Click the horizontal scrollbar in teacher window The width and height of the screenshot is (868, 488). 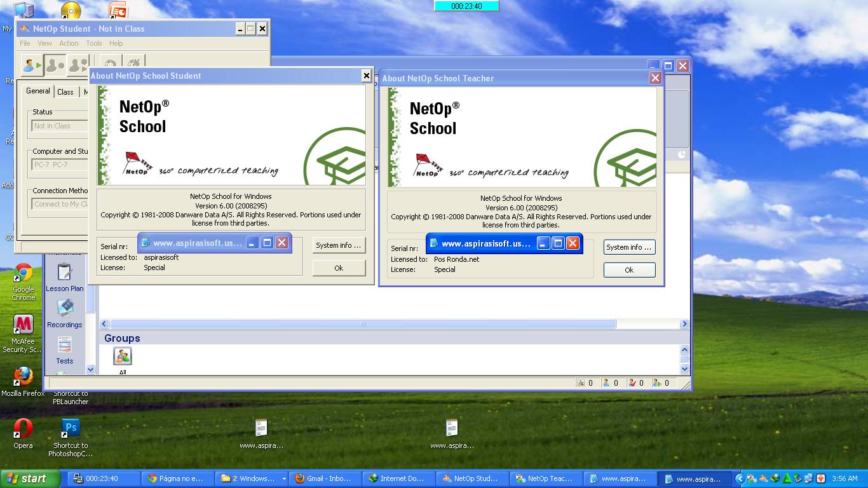pyautogui.click(x=362, y=324)
